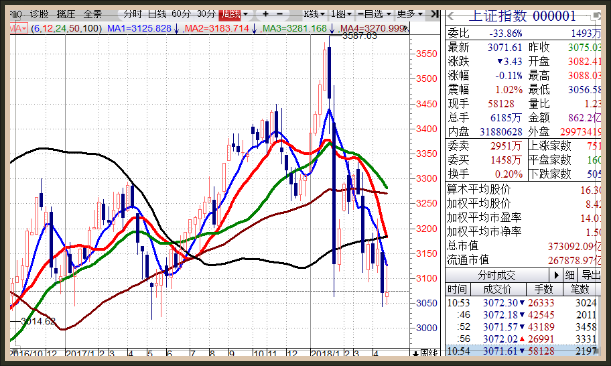611x366 pixels.
Task: Switch to the 分时 intraday tab
Action: (132, 14)
